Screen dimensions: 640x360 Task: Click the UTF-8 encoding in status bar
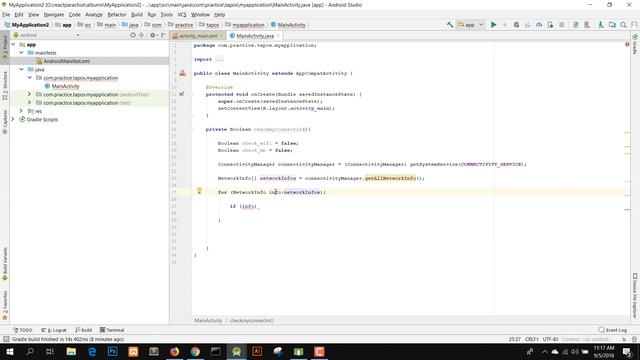pos(550,339)
